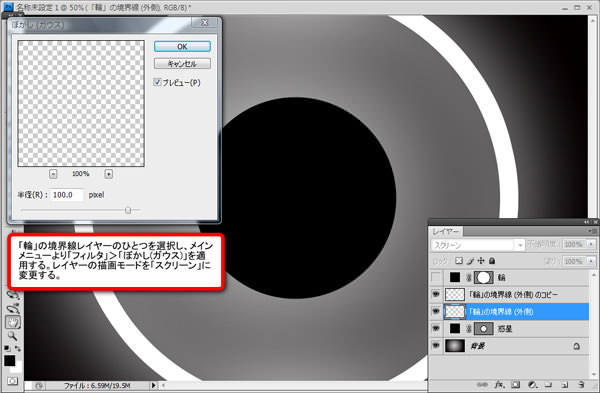Click the link layers icon
Viewport: 600px width, 393px height.
482,385
